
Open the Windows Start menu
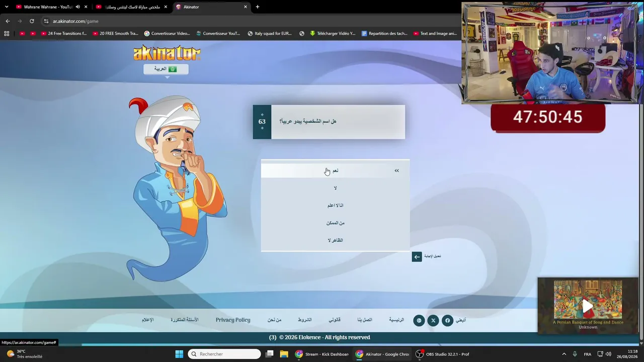pyautogui.click(x=179, y=354)
